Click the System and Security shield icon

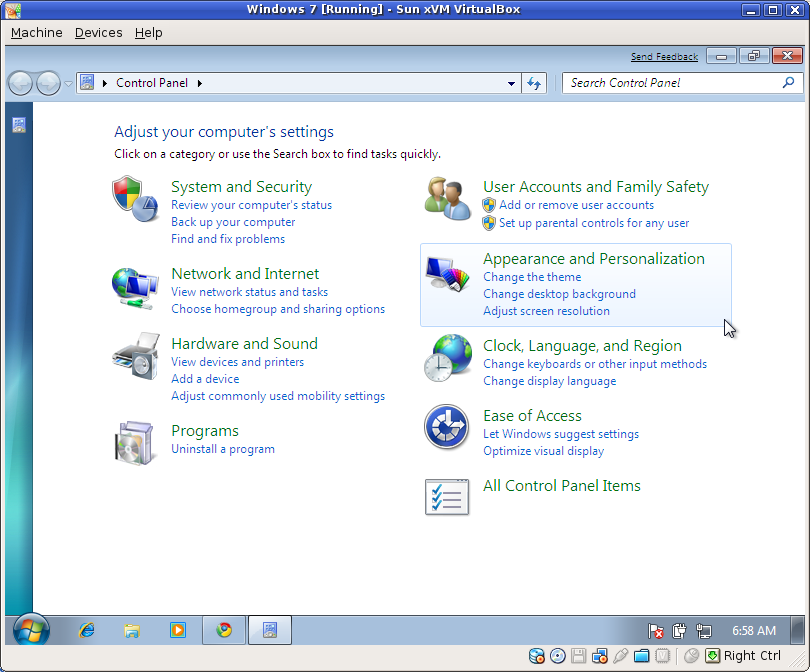pyautogui.click(x=135, y=196)
